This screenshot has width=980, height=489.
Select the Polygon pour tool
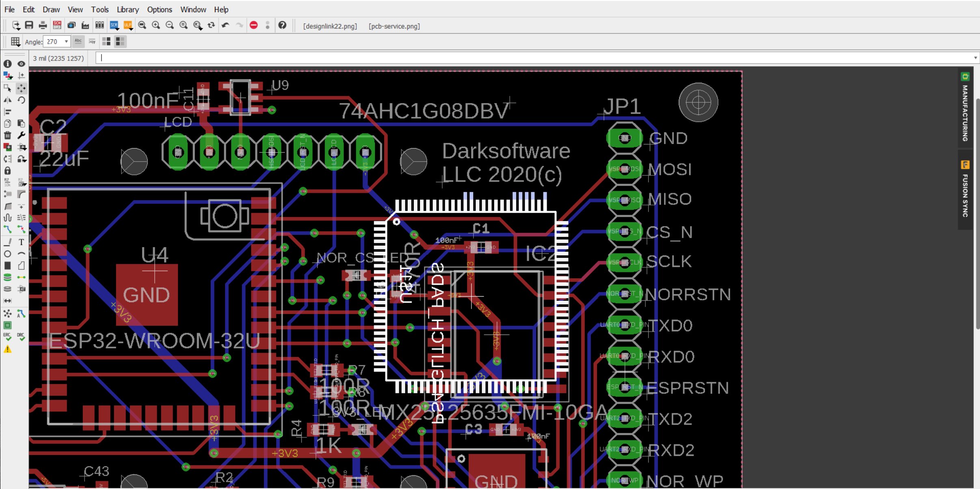(x=21, y=265)
